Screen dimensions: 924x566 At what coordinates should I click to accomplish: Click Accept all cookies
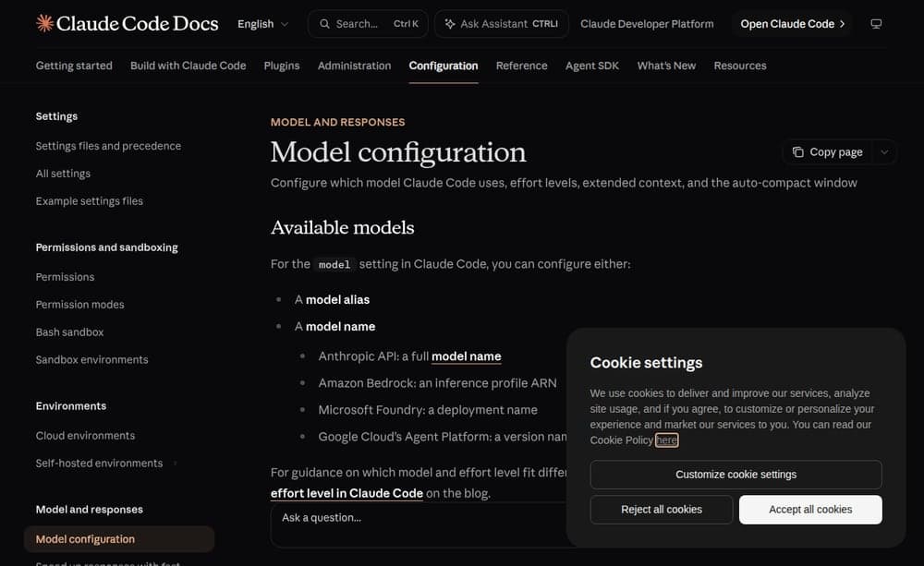tap(810, 510)
